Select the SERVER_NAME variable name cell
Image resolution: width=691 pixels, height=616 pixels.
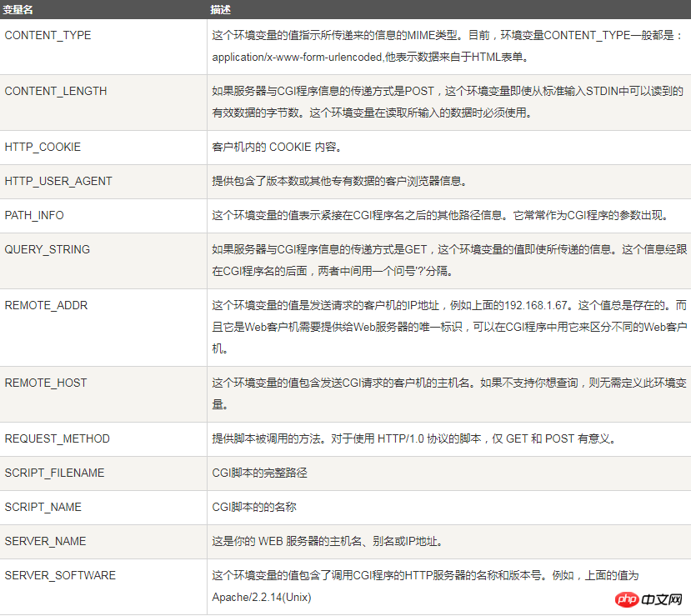pyautogui.click(x=103, y=542)
